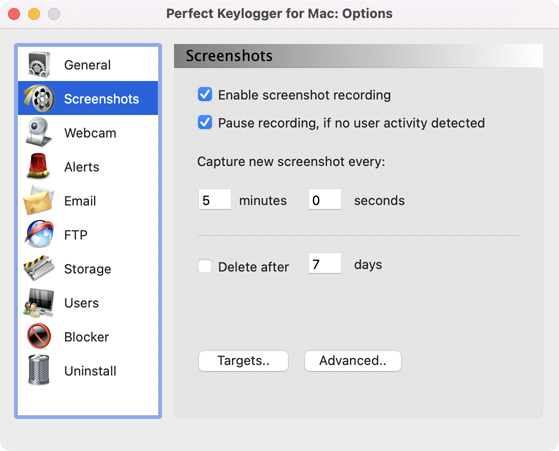Click the seconds input field
Screen dimensions: 559x451
pos(325,200)
